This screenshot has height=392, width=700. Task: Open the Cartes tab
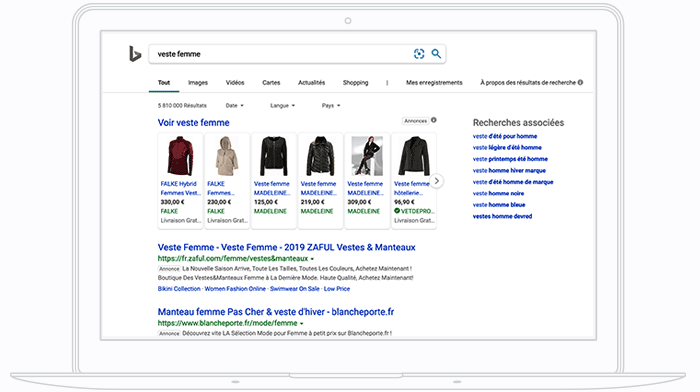[x=271, y=83]
